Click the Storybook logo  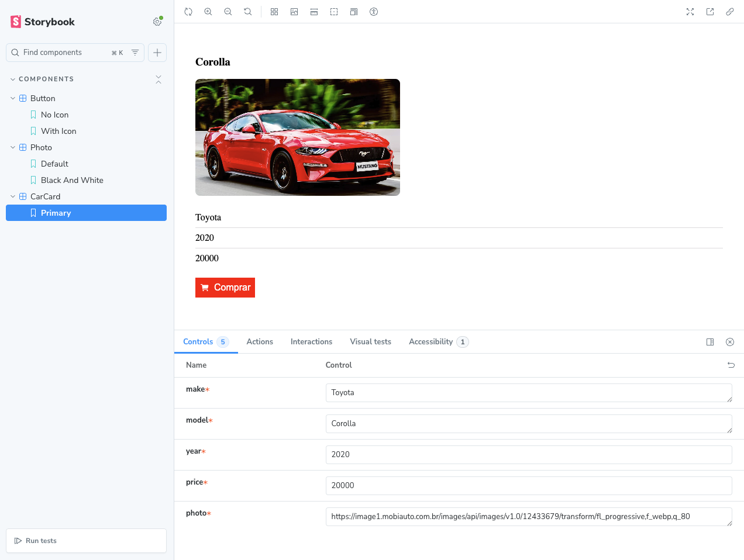43,22
